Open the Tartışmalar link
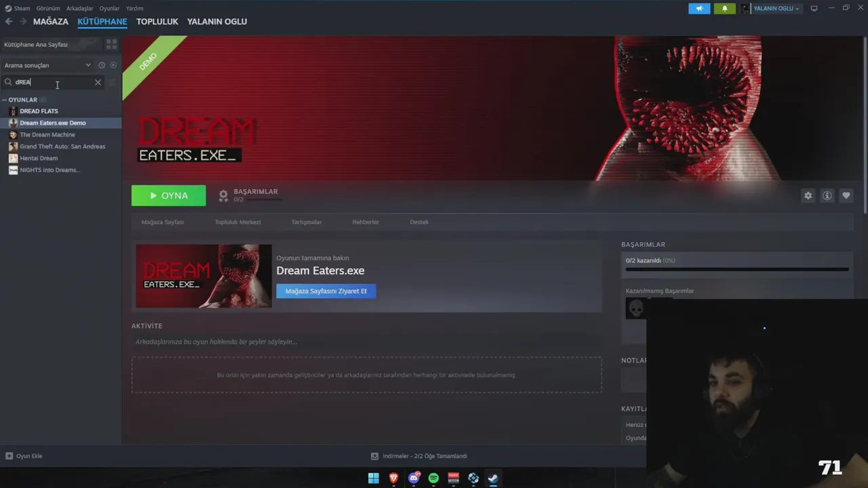 click(307, 222)
